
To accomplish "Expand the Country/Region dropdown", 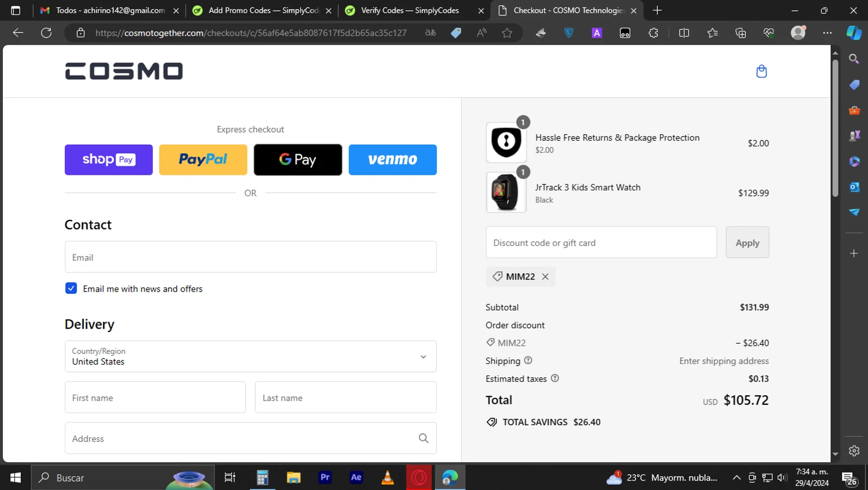I will click(x=251, y=356).
